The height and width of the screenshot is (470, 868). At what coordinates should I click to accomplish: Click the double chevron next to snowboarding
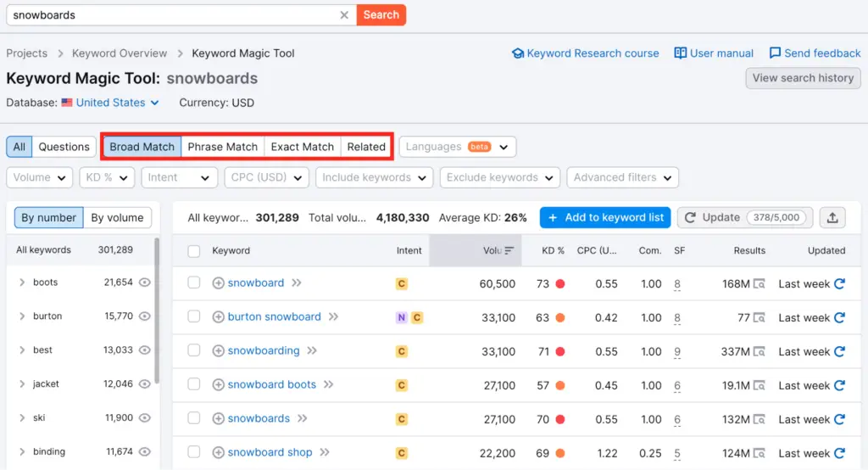[312, 351]
